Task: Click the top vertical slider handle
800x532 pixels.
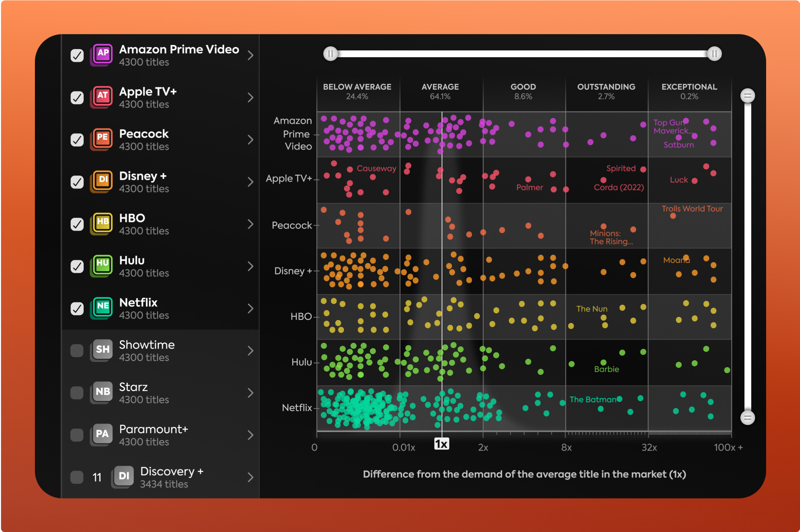Action: 747,96
